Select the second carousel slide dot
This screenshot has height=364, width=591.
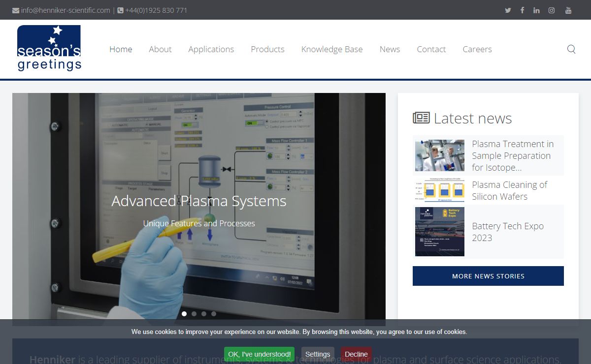194,313
